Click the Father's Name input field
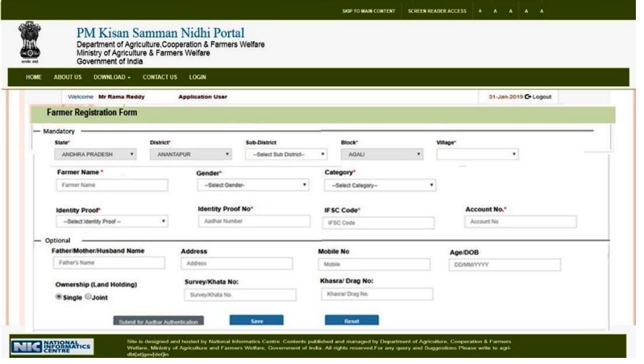 [109, 262]
